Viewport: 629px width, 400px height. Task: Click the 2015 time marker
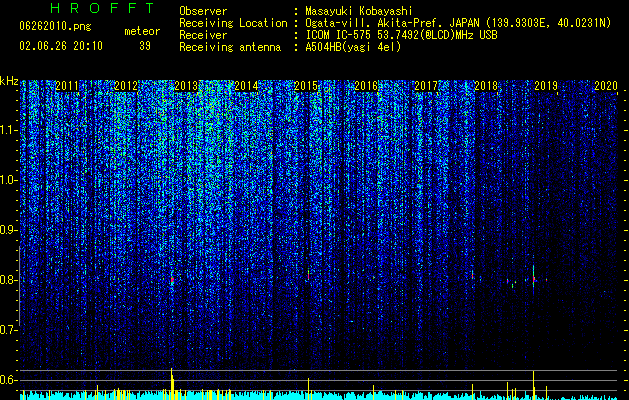(306, 86)
